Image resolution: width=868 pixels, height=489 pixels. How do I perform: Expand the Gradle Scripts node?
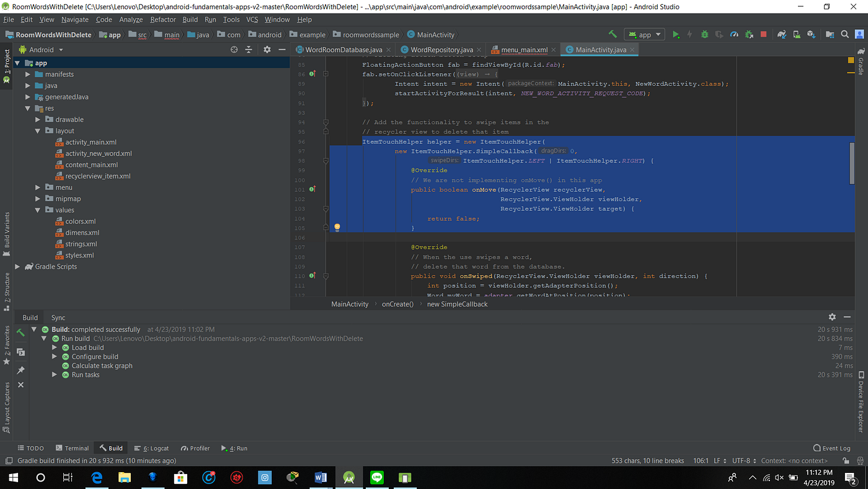point(17,266)
